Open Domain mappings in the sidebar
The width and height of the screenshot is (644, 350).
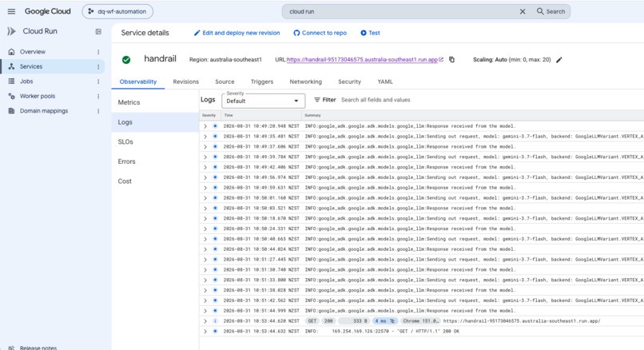pyautogui.click(x=44, y=111)
